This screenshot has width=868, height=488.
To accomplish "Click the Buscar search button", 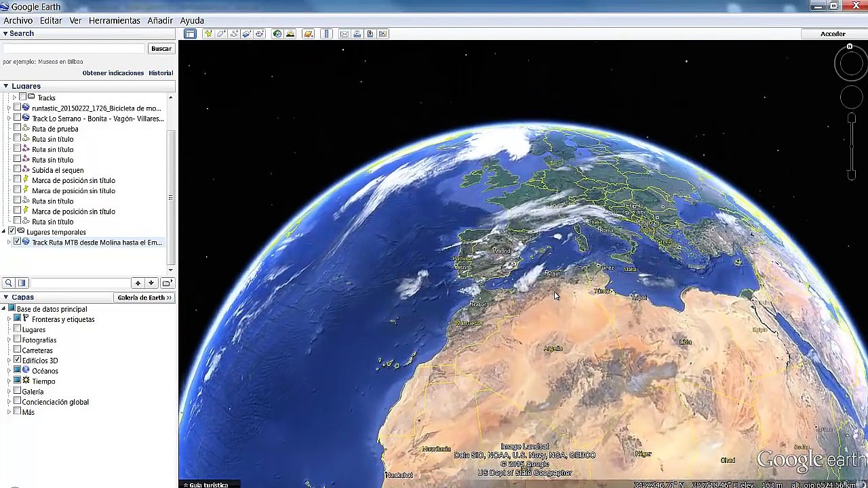I will tap(161, 49).
